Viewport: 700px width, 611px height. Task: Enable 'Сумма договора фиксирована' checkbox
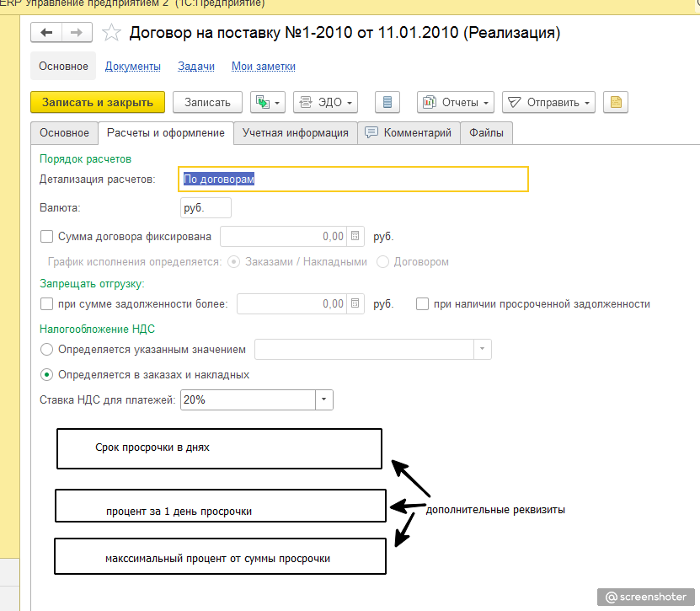tap(46, 237)
